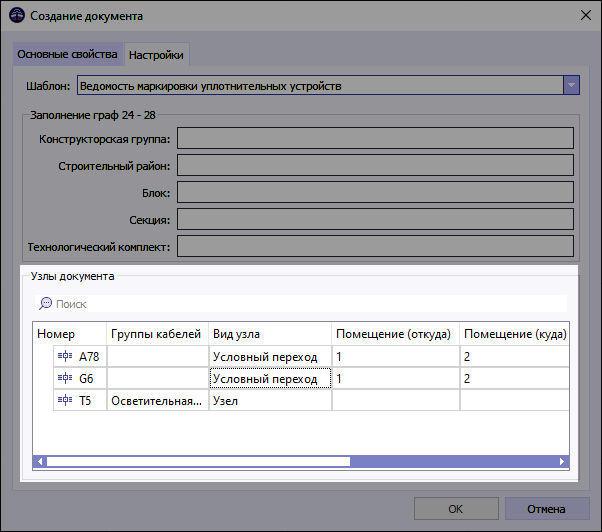602x532 pixels.
Task: Switch to Основные свойства tab
Action: coord(67,54)
